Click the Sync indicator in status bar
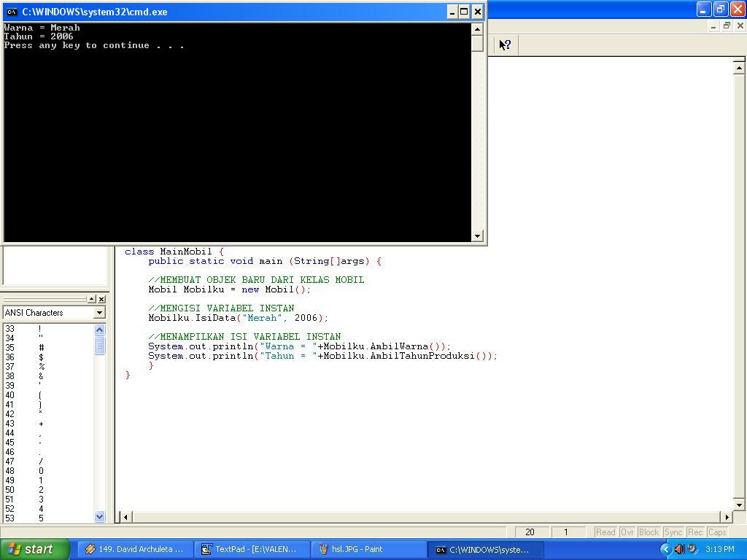Image resolution: width=747 pixels, height=560 pixels. (673, 532)
